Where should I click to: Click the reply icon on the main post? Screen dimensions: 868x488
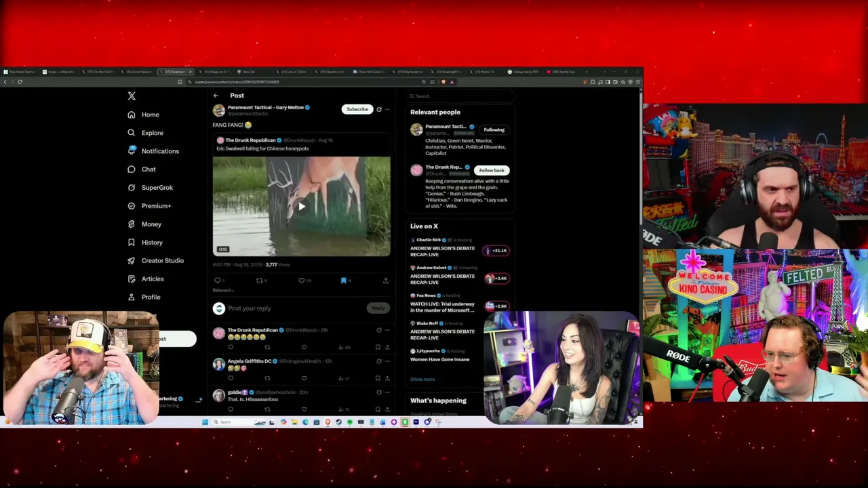click(217, 281)
